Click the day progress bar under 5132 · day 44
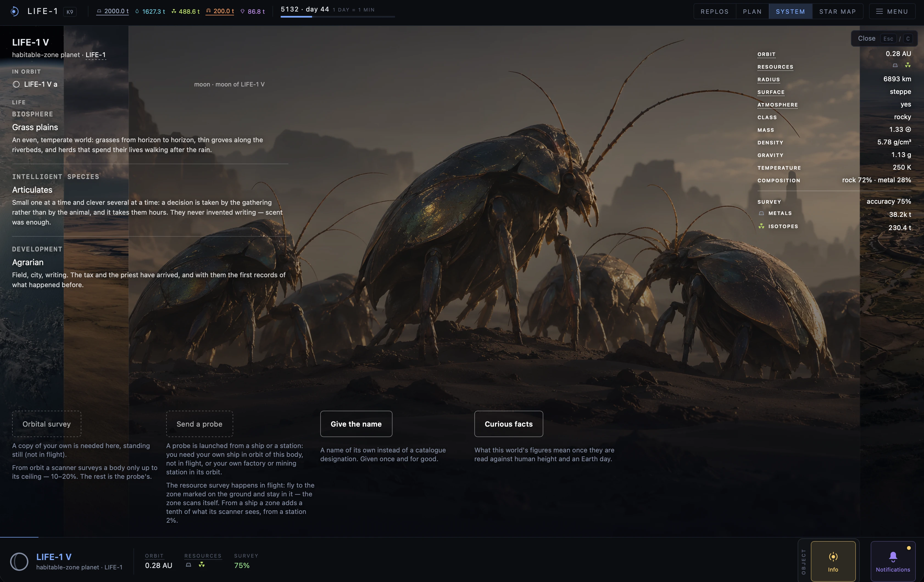Viewport: 924px width, 582px height. pos(337,16)
